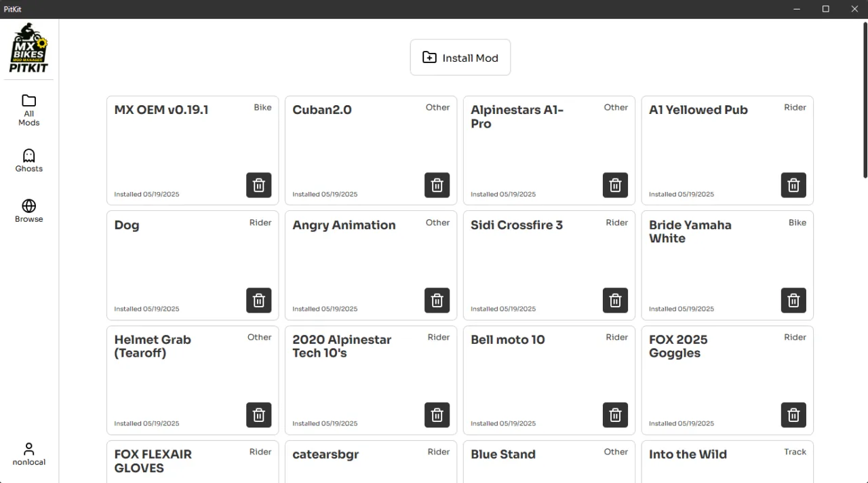Image resolution: width=868 pixels, height=483 pixels.
Task: Click trash icon on Dog card
Action: coord(258,300)
